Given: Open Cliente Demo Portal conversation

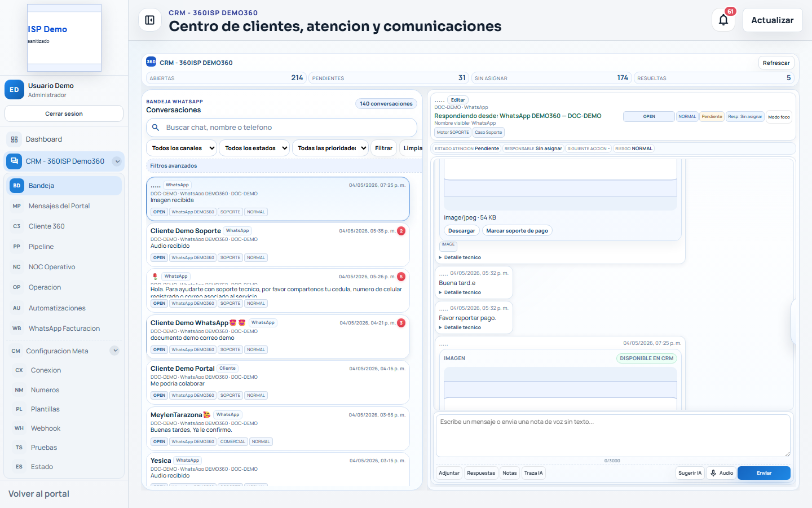Looking at the screenshot, I should point(277,382).
